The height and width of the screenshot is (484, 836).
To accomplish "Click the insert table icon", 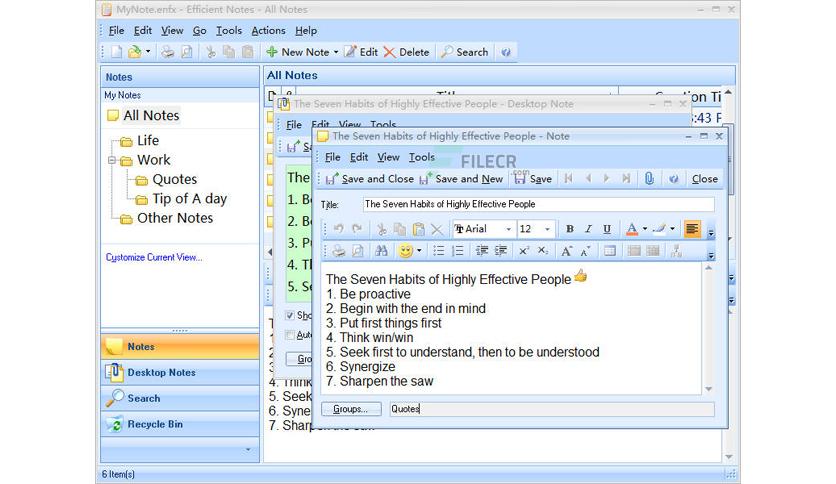I will pyautogui.click(x=610, y=251).
